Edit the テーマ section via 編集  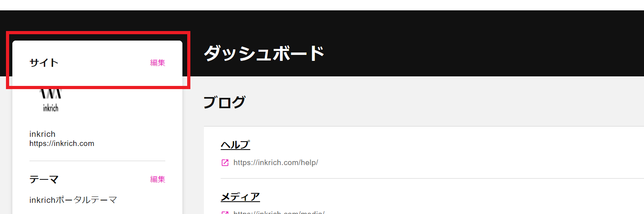tap(157, 179)
